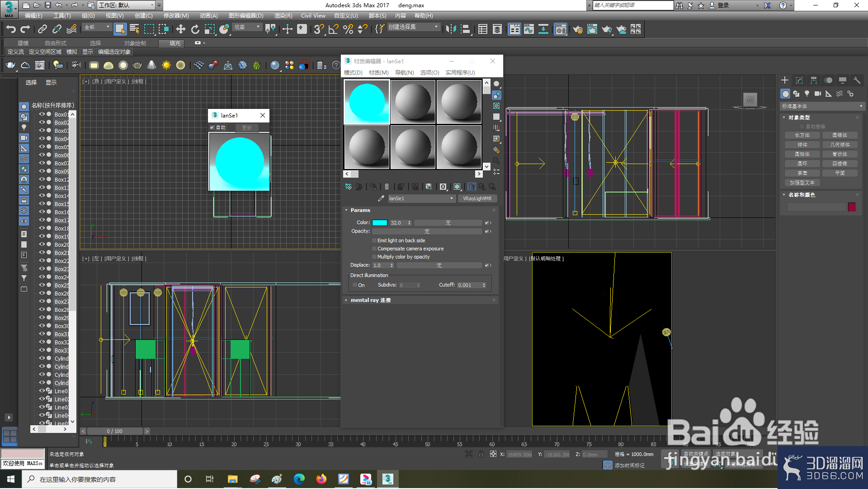The height and width of the screenshot is (489, 868).
Task: Activate the Select and Rotate tool
Action: click(195, 29)
